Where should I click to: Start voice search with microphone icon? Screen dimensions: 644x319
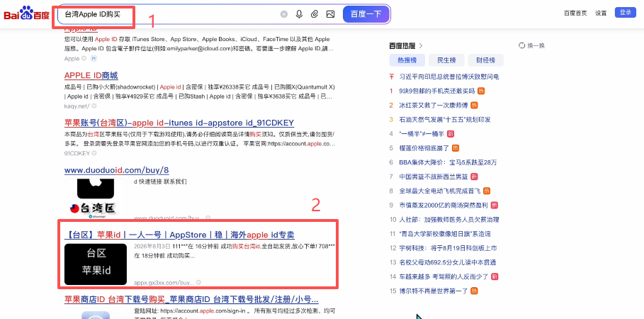click(299, 14)
